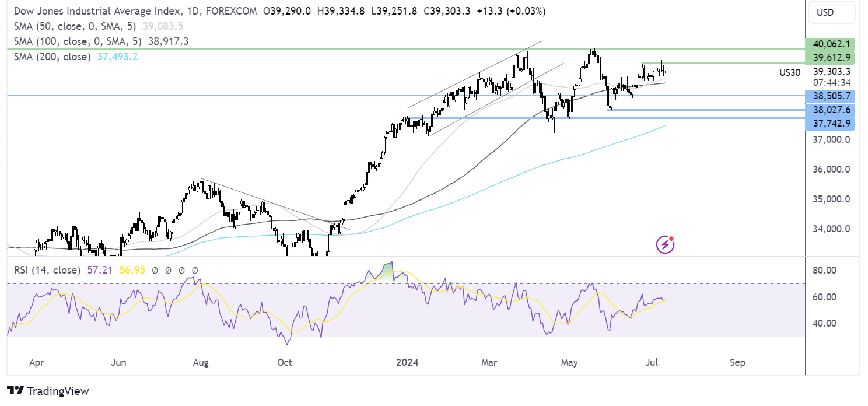Click the Jul label on time axis
Screen dimensions: 868x406
pos(652,362)
